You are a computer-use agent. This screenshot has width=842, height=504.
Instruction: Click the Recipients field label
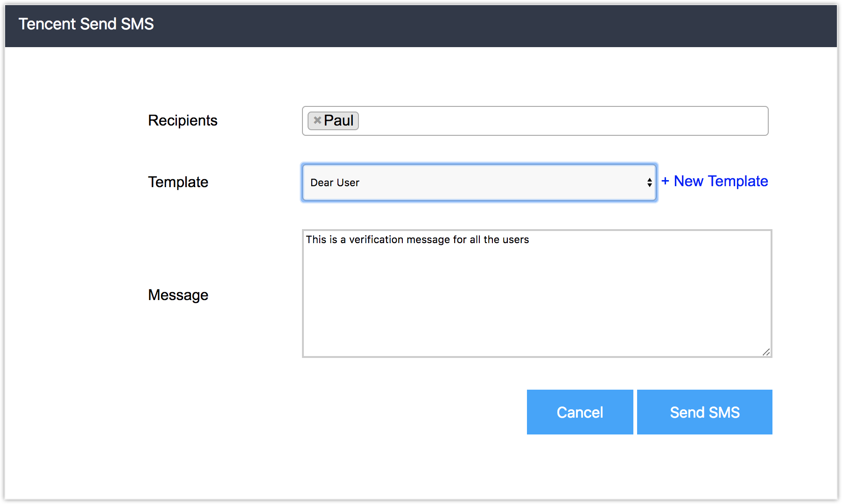182,120
